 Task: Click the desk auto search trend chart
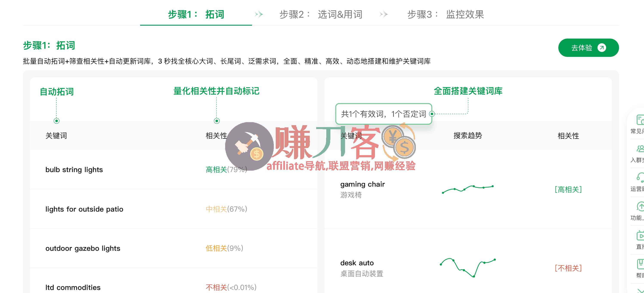point(468,268)
